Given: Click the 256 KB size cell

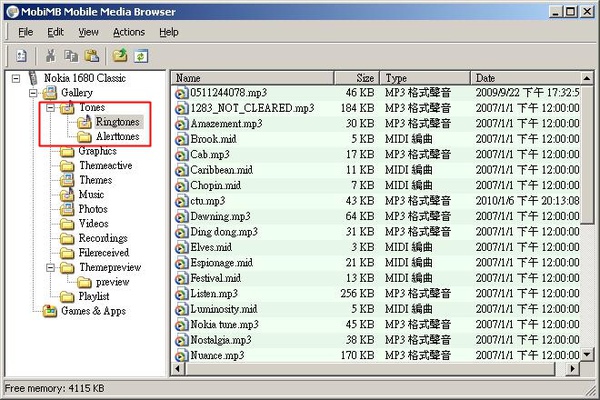Looking at the screenshot, I should click(x=357, y=294).
